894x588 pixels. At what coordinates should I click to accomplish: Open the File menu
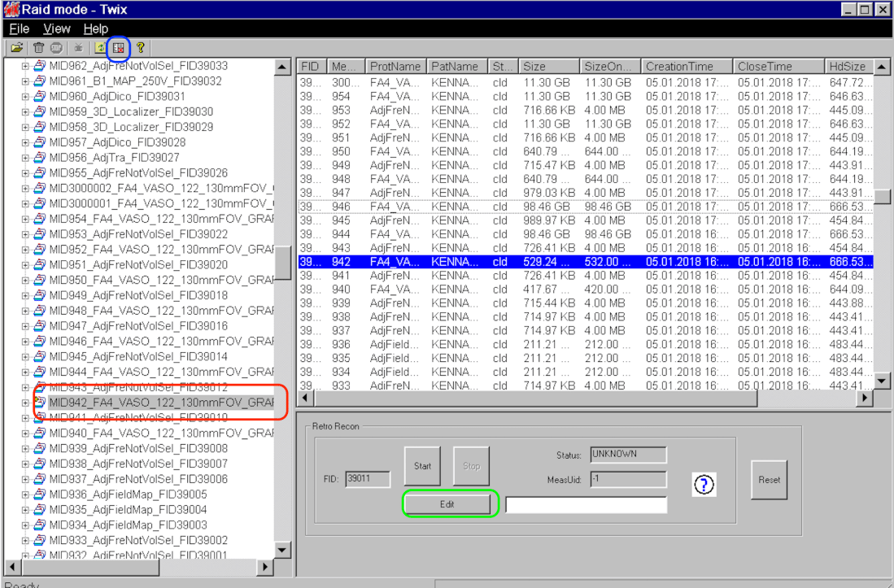click(x=18, y=28)
